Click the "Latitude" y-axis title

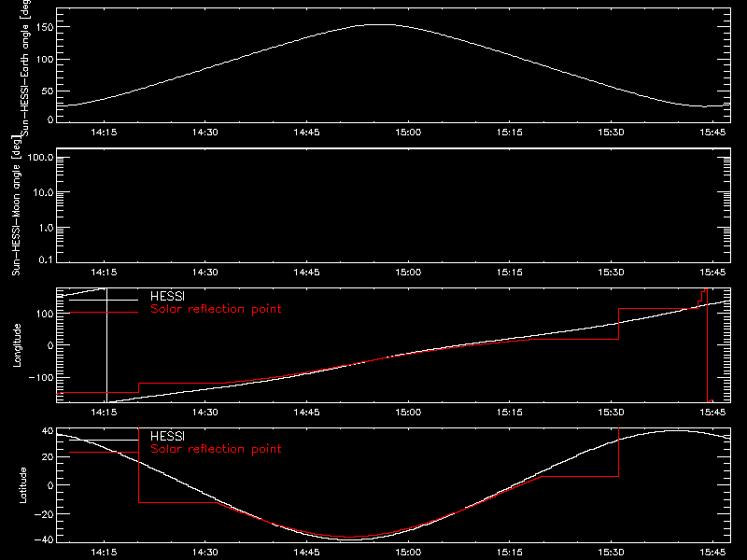(22, 485)
